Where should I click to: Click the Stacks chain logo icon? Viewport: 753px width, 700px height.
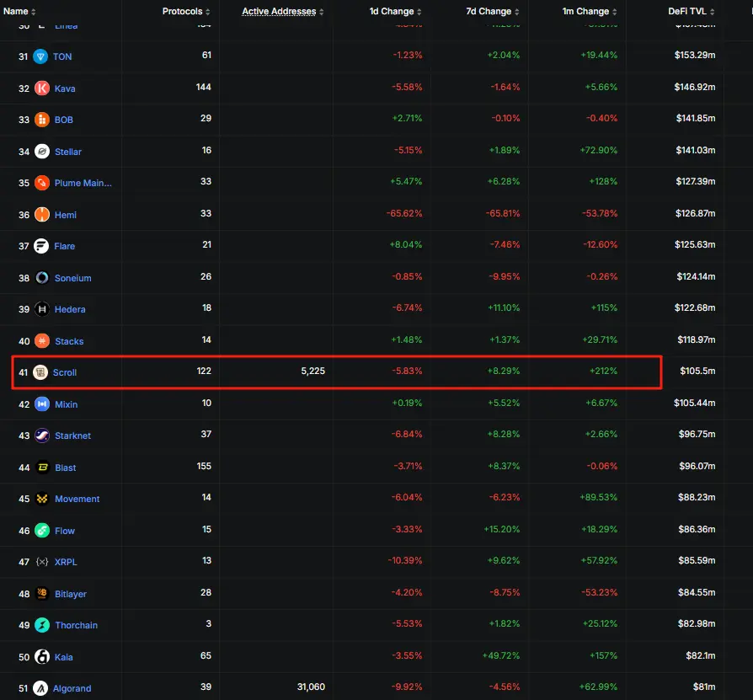coord(42,341)
